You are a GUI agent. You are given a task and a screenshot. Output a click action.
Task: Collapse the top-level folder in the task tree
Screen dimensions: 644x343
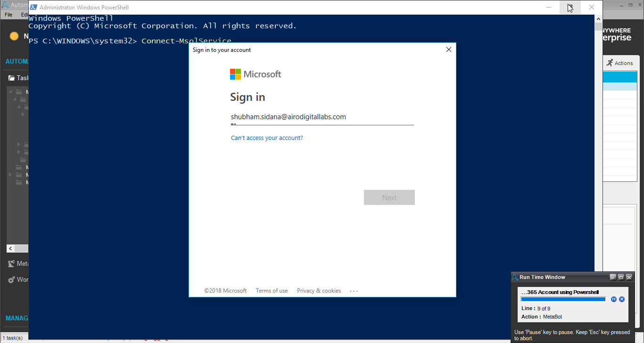point(10,92)
